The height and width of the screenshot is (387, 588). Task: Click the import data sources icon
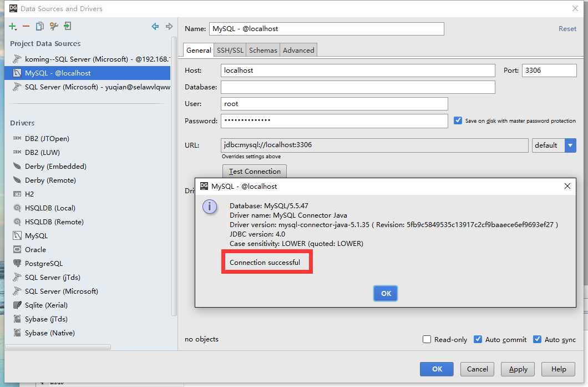pos(68,26)
